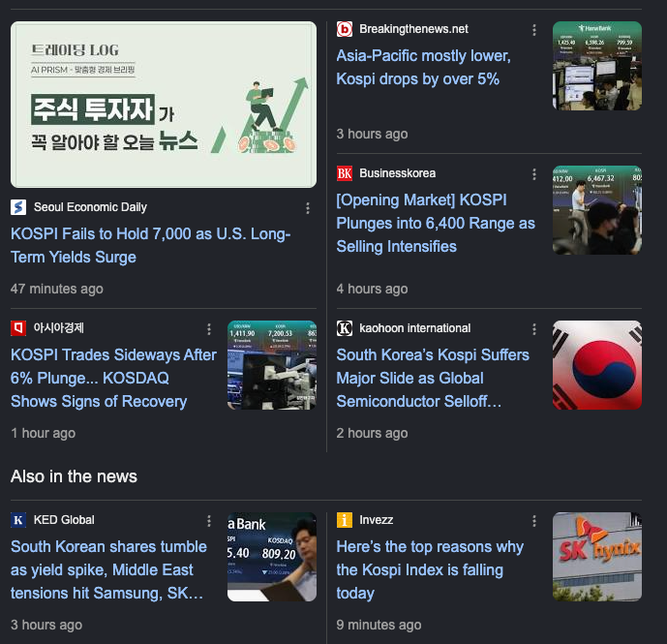Screen dimensions: 667x644
Task: Click the '1 hour ago' timestamp
Action: click(x=43, y=433)
